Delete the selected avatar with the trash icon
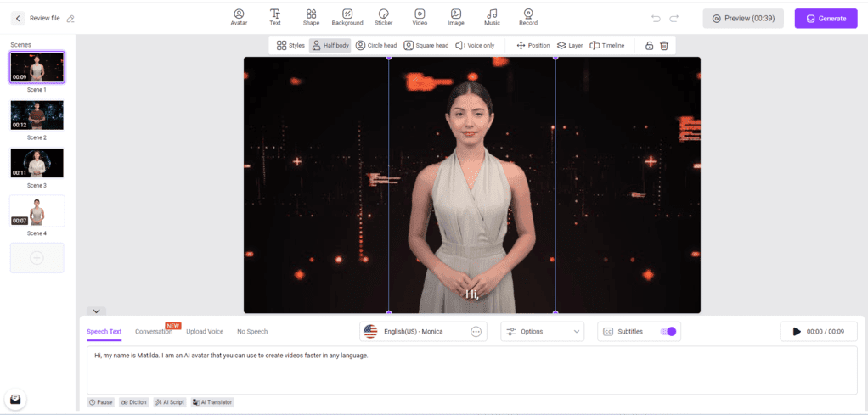The image size is (868, 415). 664,45
